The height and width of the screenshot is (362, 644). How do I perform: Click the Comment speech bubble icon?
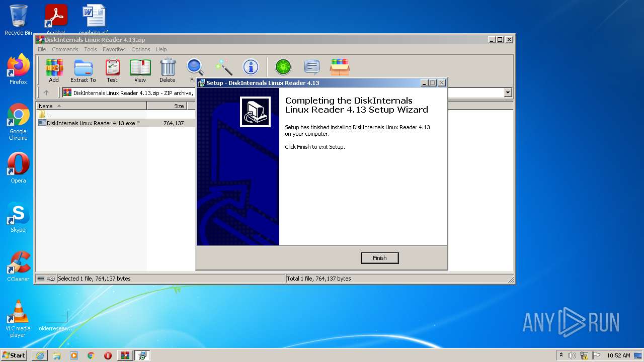(312, 67)
